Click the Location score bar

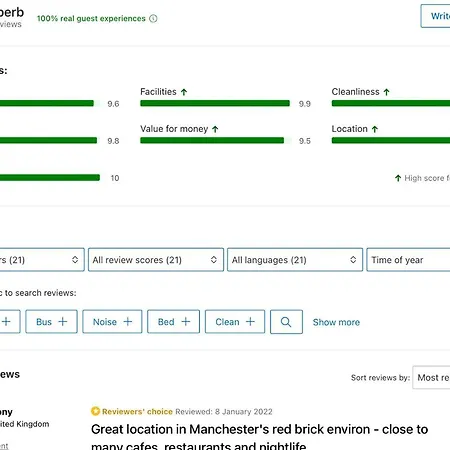click(x=391, y=140)
